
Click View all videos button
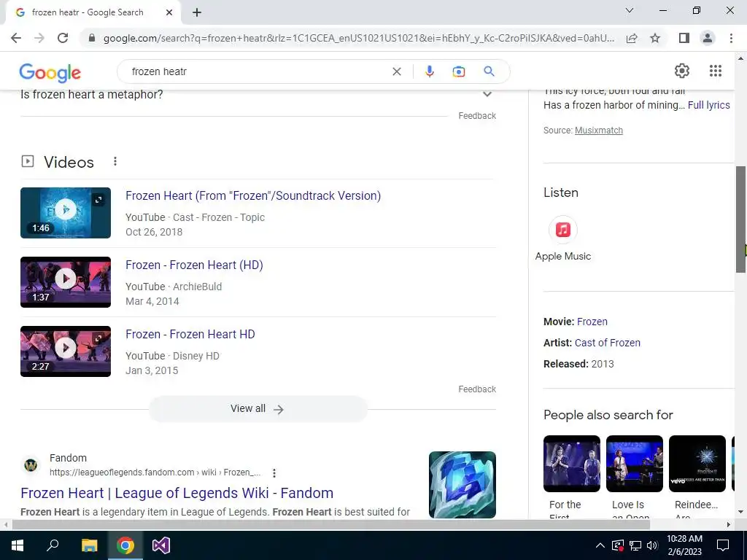tap(258, 408)
